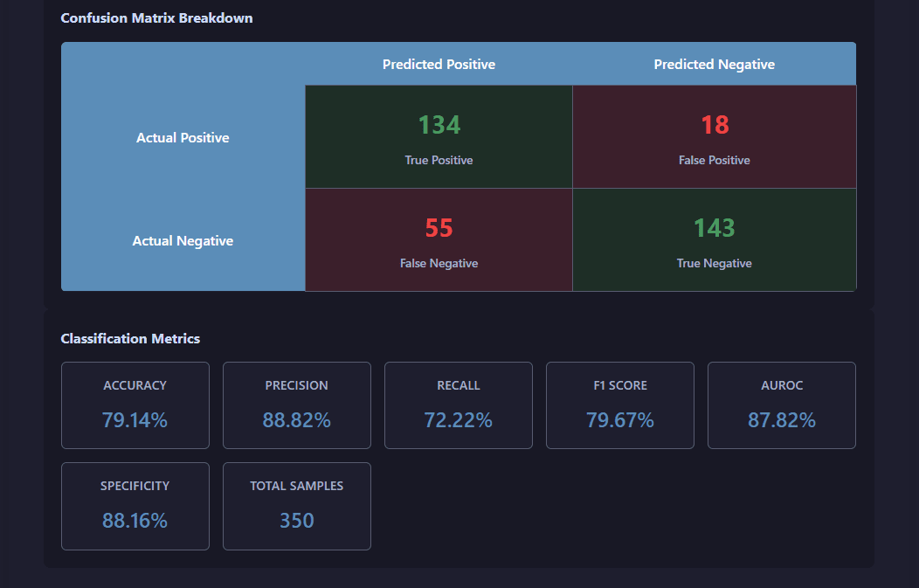This screenshot has height=588, width=919.
Task: Select the Predicted Negative column header
Action: [714, 65]
